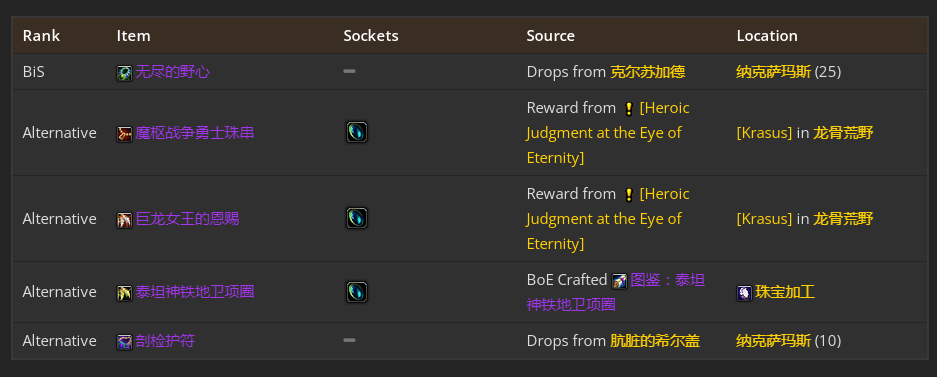Click the 珠宝加工 profession icon
The image size is (937, 377).
coord(744,293)
